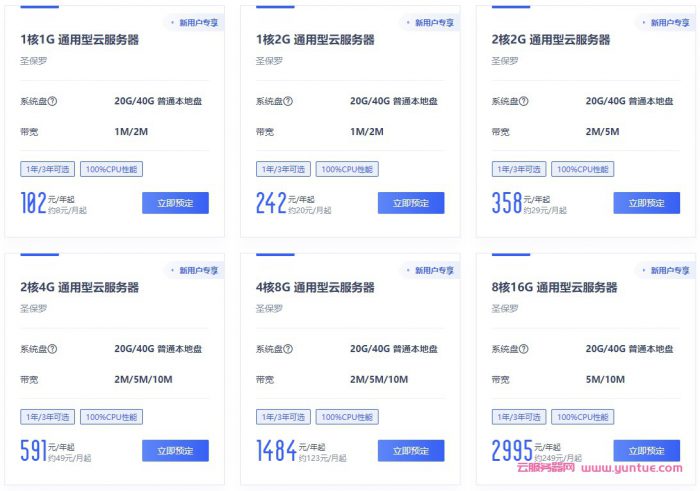Viewport: 700px width, 491px height.
Task: Reserve the 591元 2核4G server
Action: pyautogui.click(x=175, y=451)
